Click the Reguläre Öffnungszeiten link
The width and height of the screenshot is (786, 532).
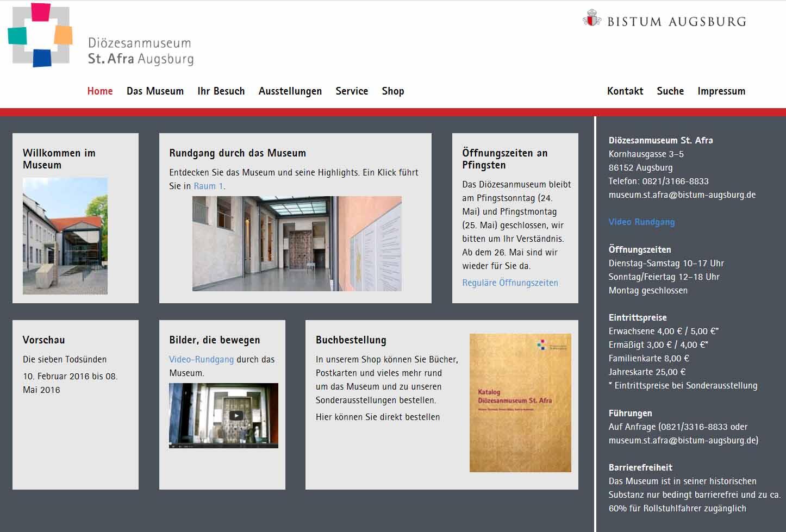point(510,283)
